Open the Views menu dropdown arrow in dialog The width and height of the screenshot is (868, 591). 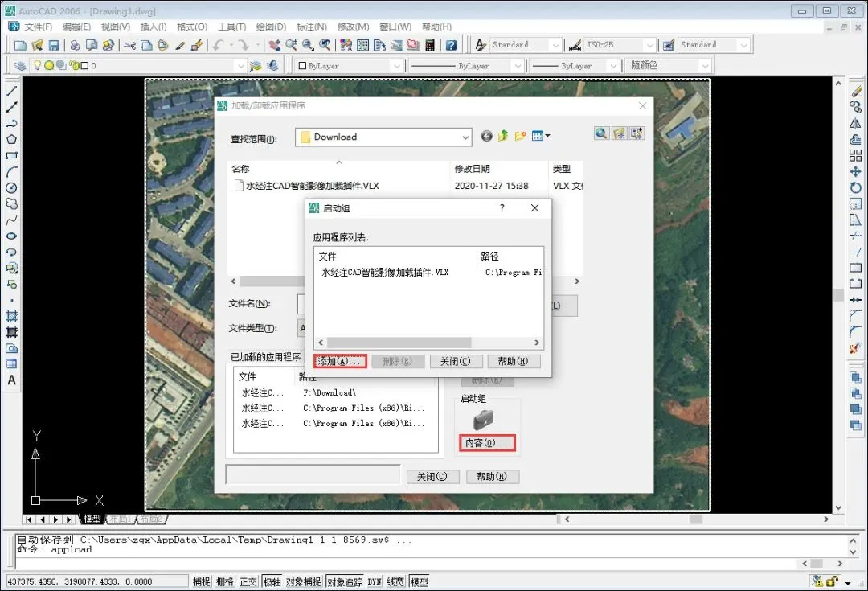click(548, 136)
